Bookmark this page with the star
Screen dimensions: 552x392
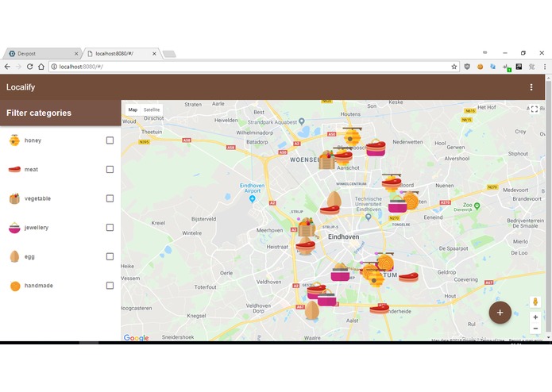[x=454, y=67]
